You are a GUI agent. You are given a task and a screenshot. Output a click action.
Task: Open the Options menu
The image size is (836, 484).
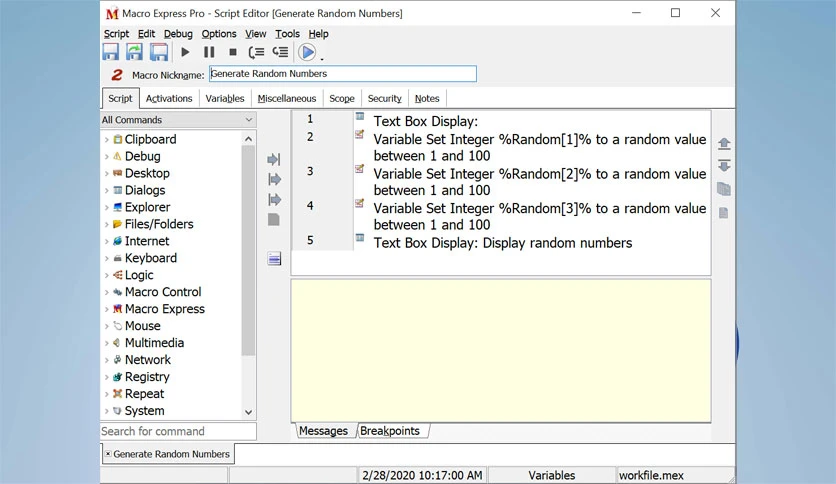[x=219, y=34]
